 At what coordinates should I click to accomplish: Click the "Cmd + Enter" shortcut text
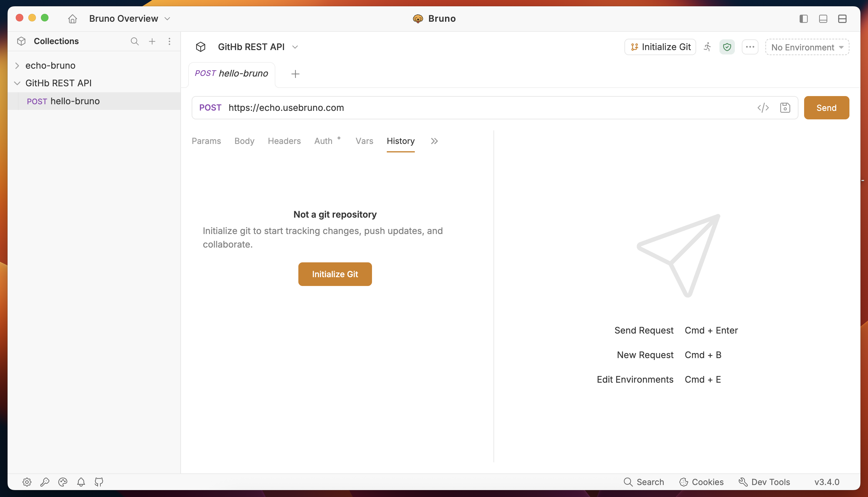pos(711,330)
